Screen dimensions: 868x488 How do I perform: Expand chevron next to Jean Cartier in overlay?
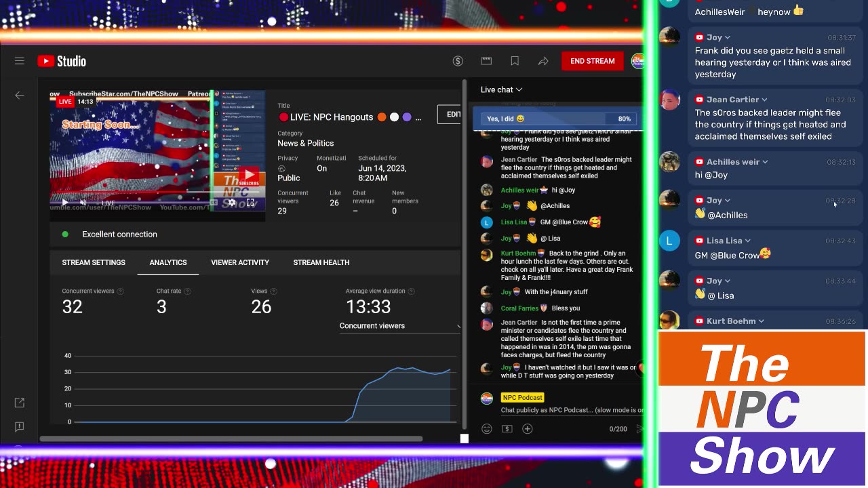[x=764, y=100]
